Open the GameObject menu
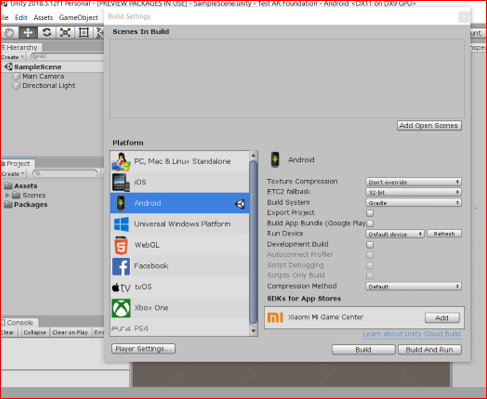This screenshot has width=487, height=399. pyautogui.click(x=78, y=17)
